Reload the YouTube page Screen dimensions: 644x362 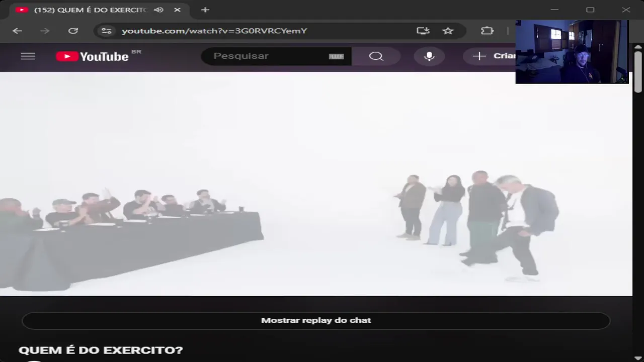pyautogui.click(x=73, y=31)
